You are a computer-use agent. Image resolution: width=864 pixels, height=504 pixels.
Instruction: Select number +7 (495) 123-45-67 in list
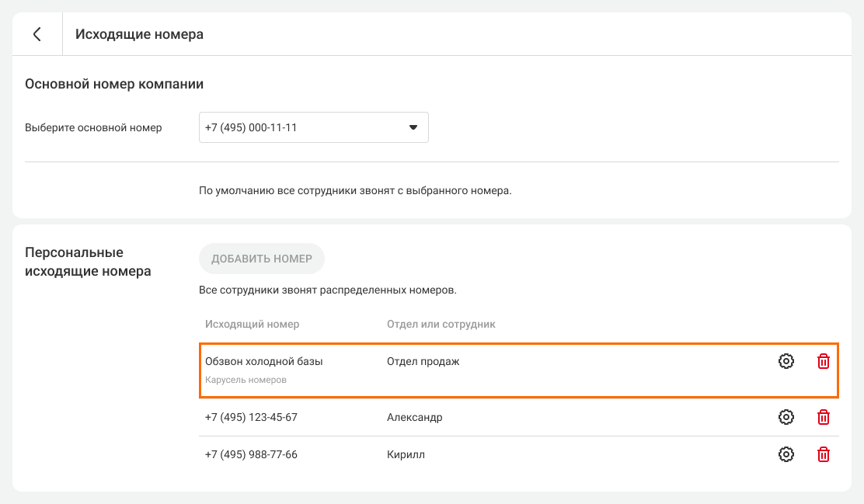pos(251,417)
